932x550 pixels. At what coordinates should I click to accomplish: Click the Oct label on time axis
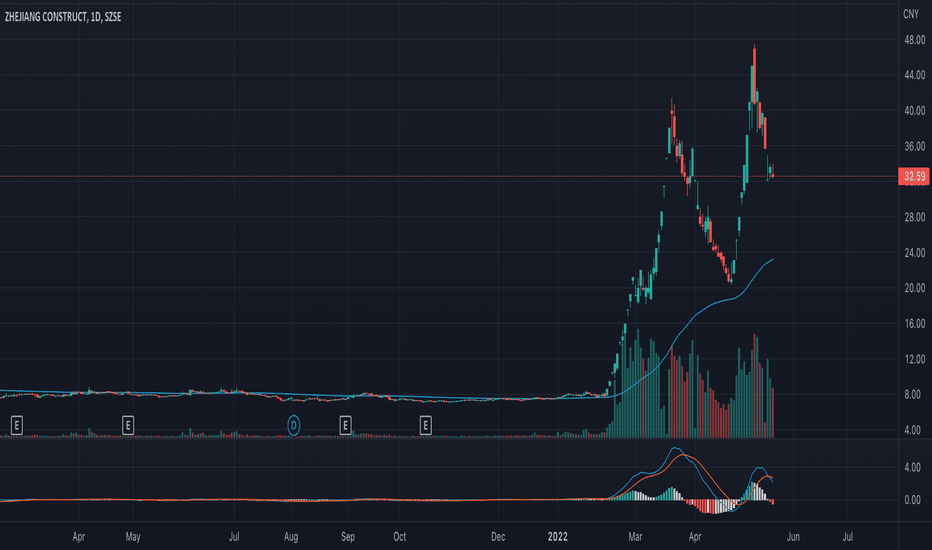(x=399, y=537)
